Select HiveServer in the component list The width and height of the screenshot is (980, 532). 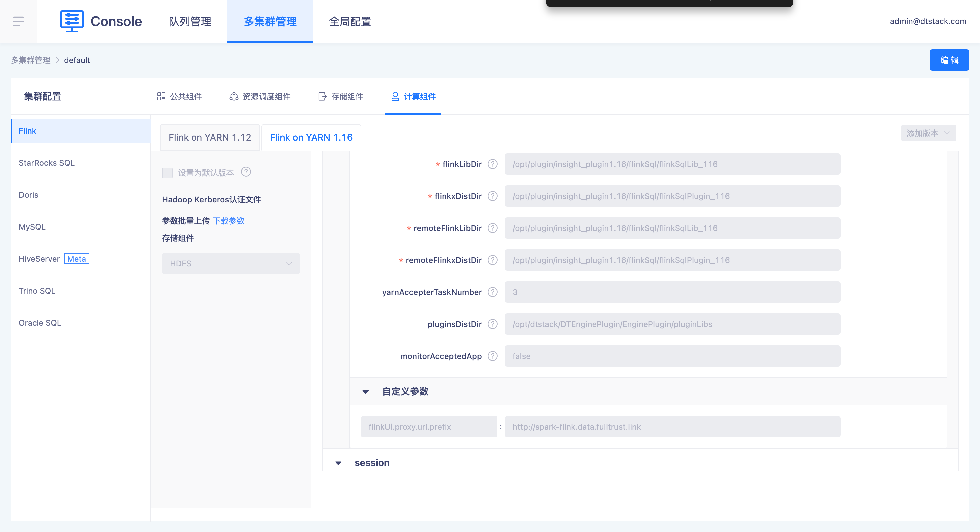click(x=39, y=259)
